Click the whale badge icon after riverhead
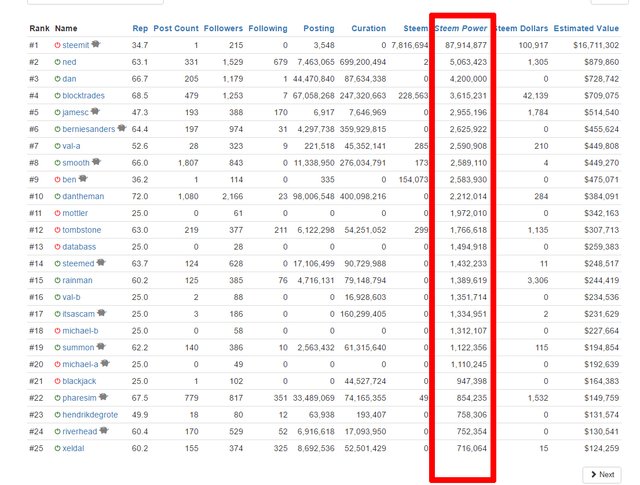 104,430
